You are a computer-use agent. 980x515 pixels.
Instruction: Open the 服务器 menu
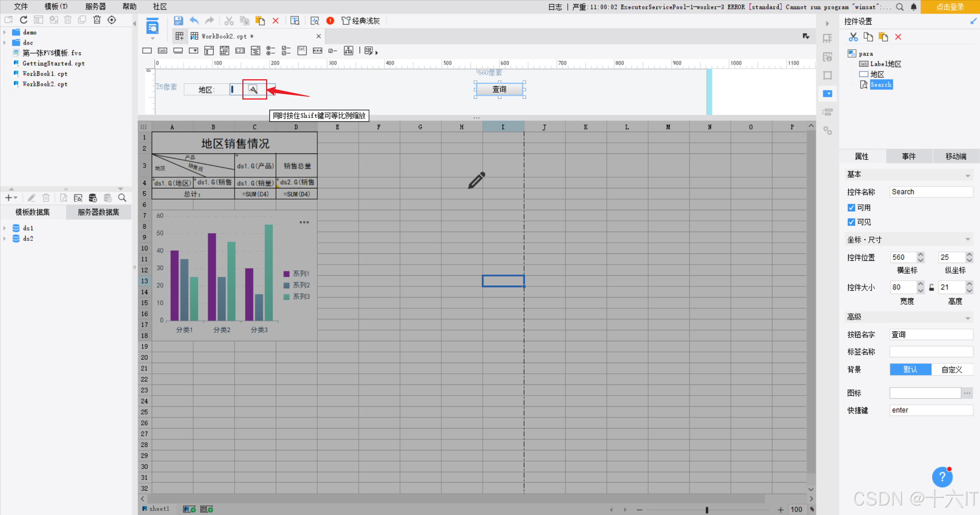95,7
